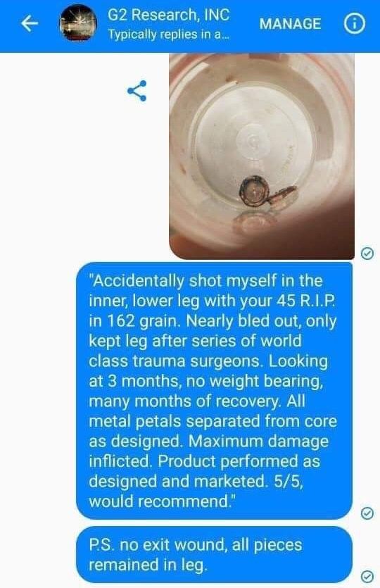Open the sent container photo
380x588 pixels.
point(262,156)
